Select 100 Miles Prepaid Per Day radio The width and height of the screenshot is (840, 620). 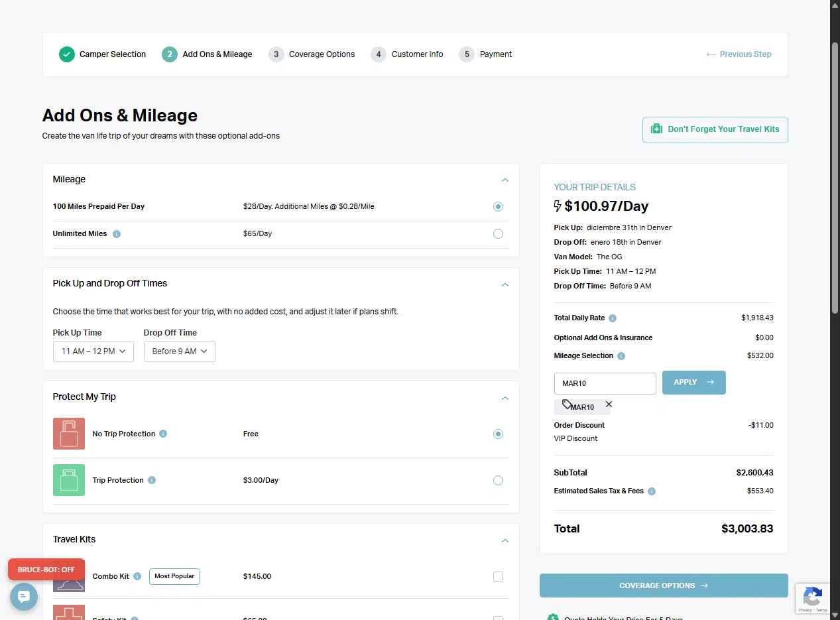point(498,207)
